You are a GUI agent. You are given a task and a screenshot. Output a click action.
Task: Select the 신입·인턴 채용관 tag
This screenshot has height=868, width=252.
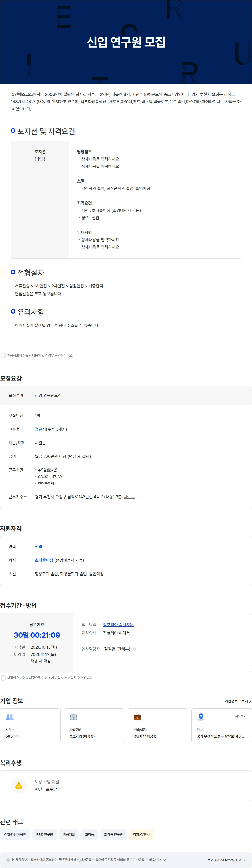coord(15,834)
